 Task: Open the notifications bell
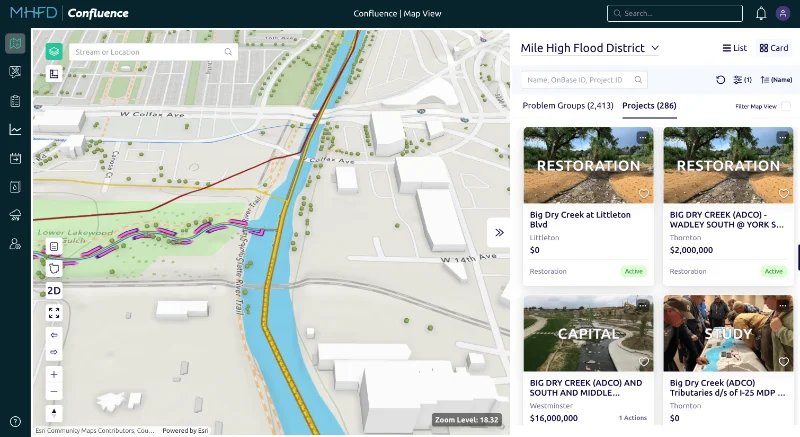(761, 13)
